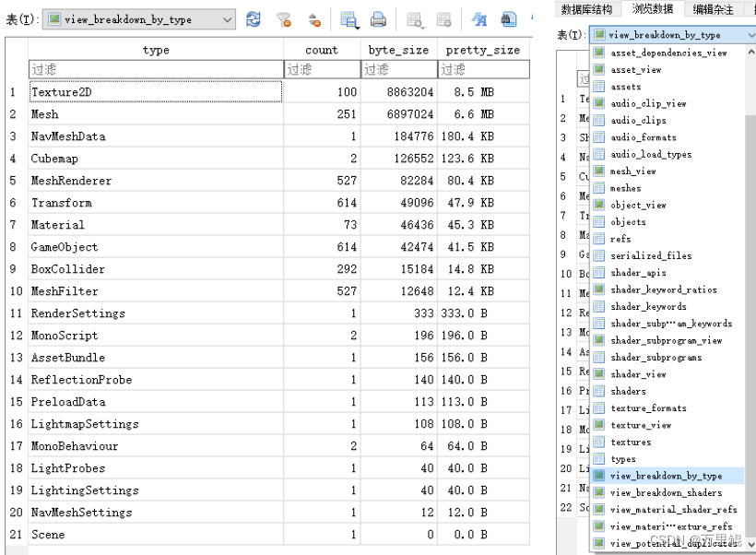Click the count cell of the BoxCollider row
This screenshot has width=756, height=555.
tap(322, 268)
